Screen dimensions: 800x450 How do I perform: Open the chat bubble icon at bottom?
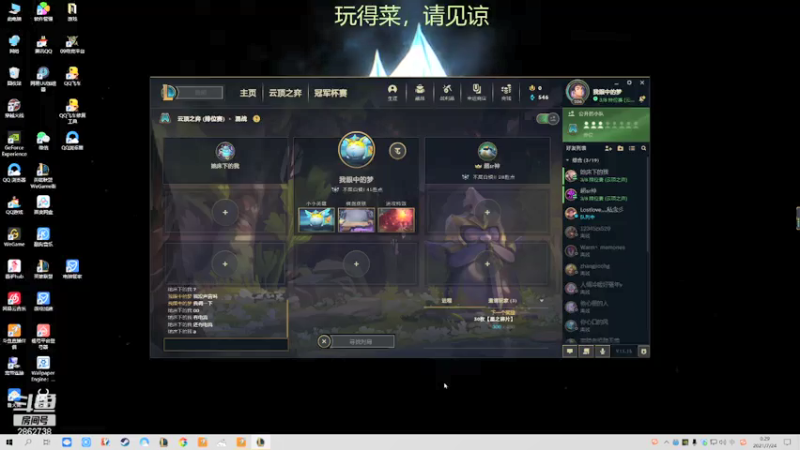570,351
